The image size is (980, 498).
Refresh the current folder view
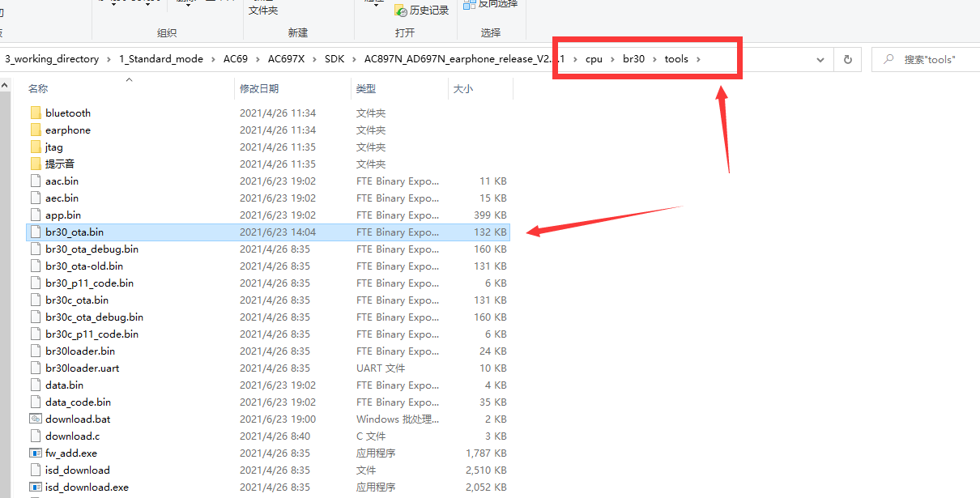pos(847,59)
